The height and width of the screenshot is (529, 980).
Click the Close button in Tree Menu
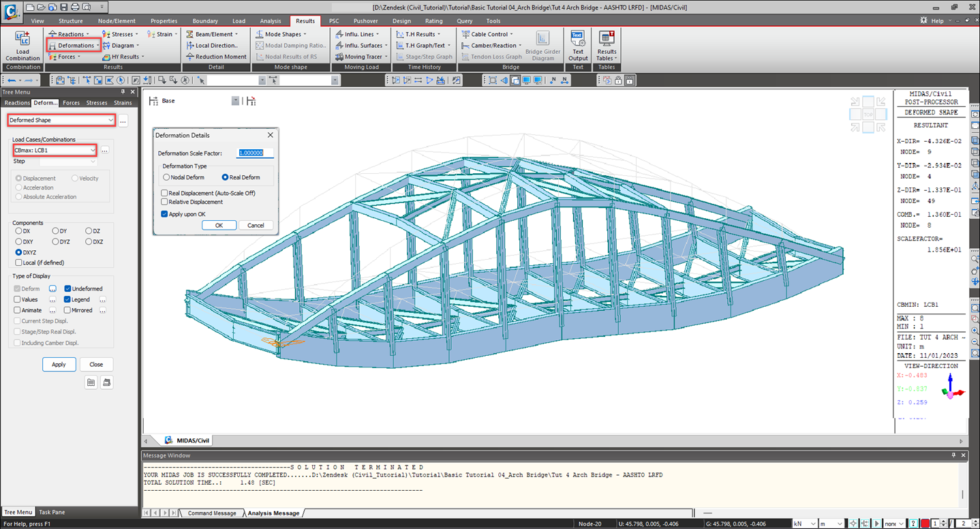(x=96, y=364)
